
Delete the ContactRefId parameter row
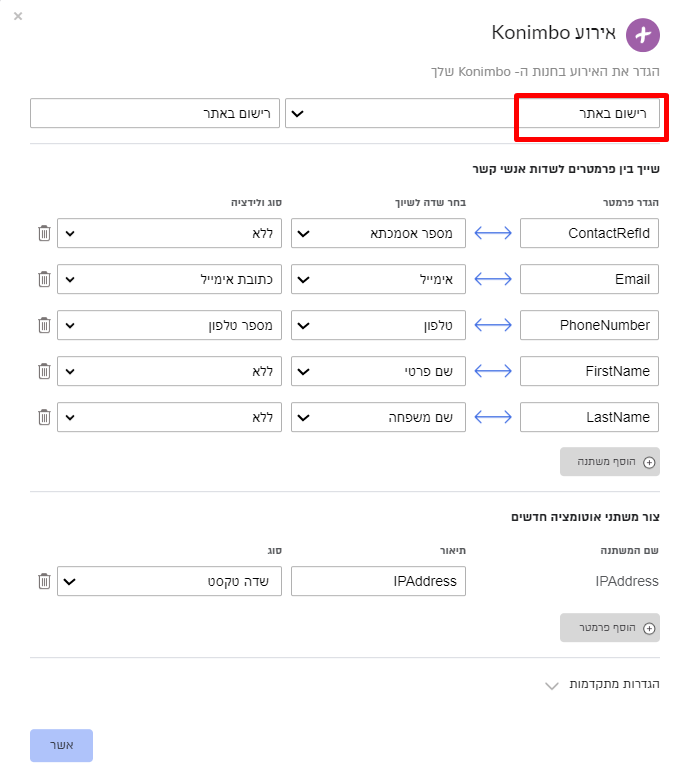44,233
